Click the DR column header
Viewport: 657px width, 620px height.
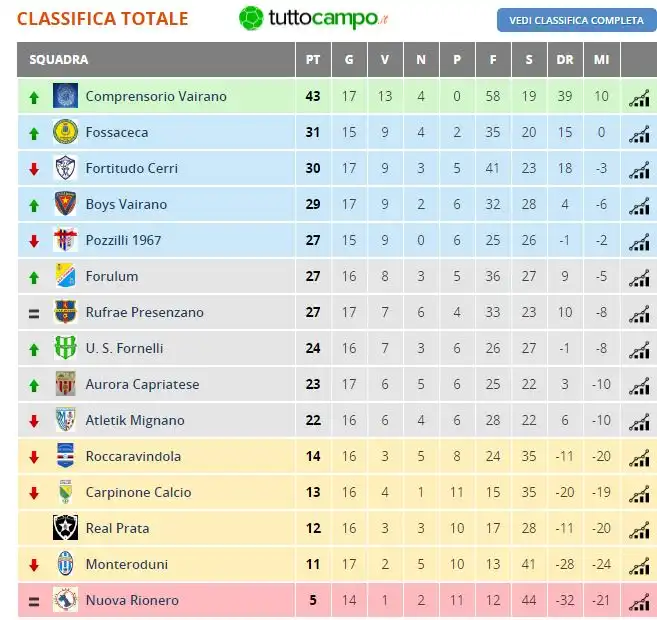coord(565,59)
